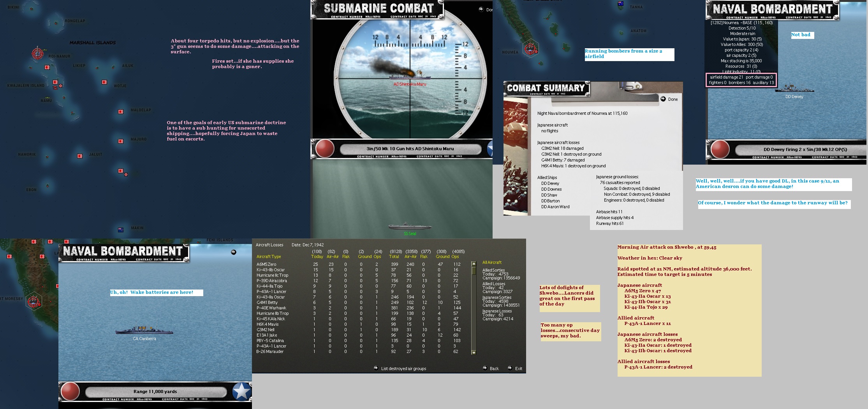
Task: Click the Ebon map label
Action: click(32, 190)
